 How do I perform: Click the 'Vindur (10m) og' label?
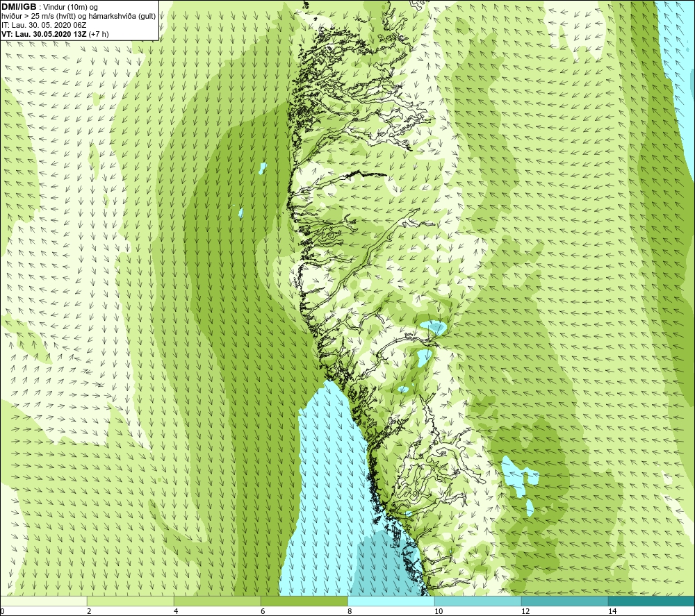click(x=71, y=8)
